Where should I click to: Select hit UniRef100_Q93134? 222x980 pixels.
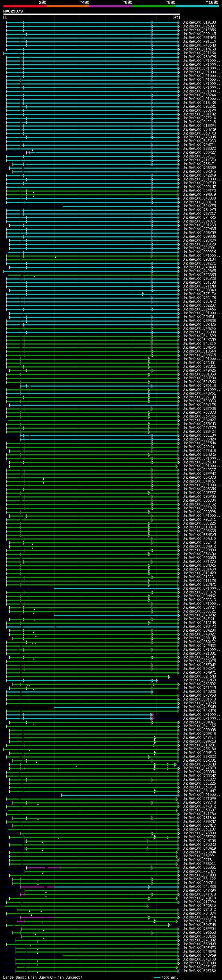(199, 259)
